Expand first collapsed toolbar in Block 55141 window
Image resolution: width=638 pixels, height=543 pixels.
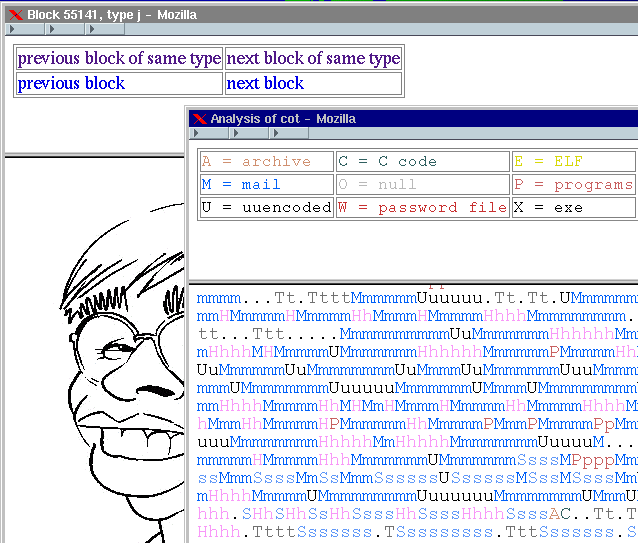tap(24, 30)
